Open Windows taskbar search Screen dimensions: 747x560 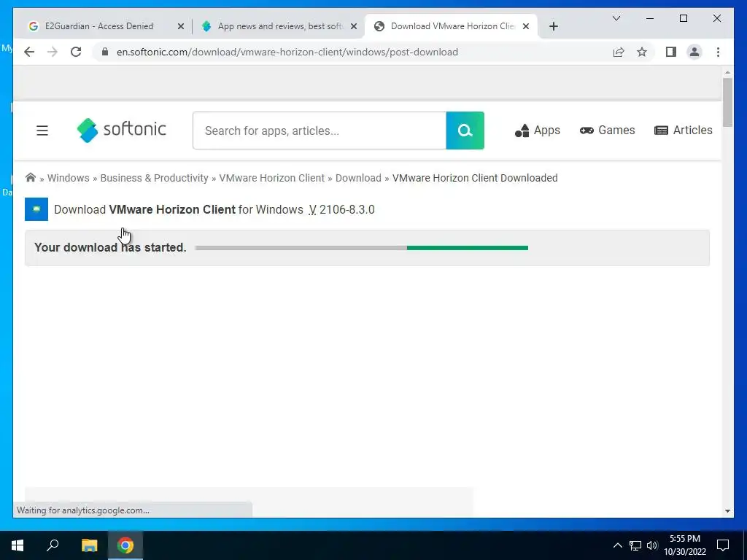click(x=53, y=545)
